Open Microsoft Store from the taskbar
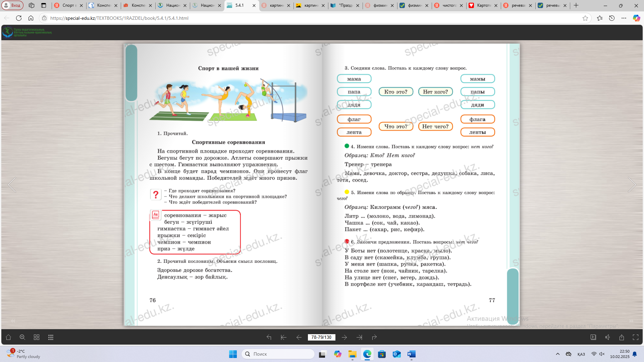This screenshot has height=362, width=644. click(x=382, y=354)
